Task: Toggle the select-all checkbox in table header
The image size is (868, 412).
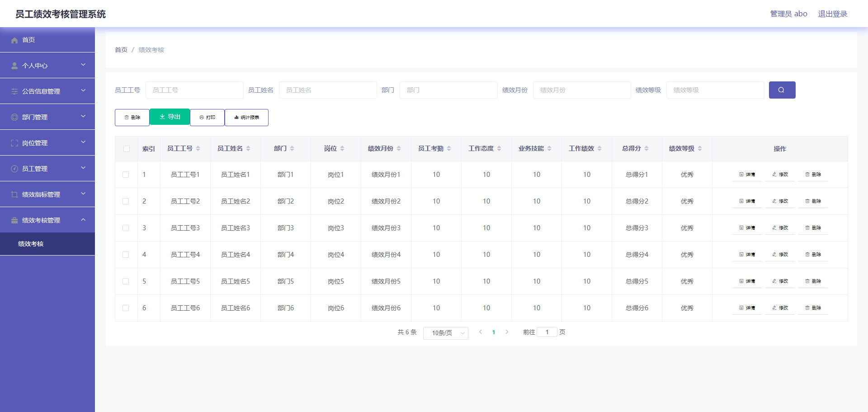Action: [127, 149]
